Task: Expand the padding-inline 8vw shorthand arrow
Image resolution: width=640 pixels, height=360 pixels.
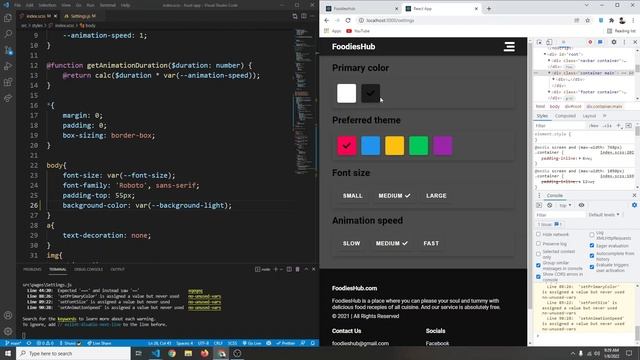Action: click(580, 158)
